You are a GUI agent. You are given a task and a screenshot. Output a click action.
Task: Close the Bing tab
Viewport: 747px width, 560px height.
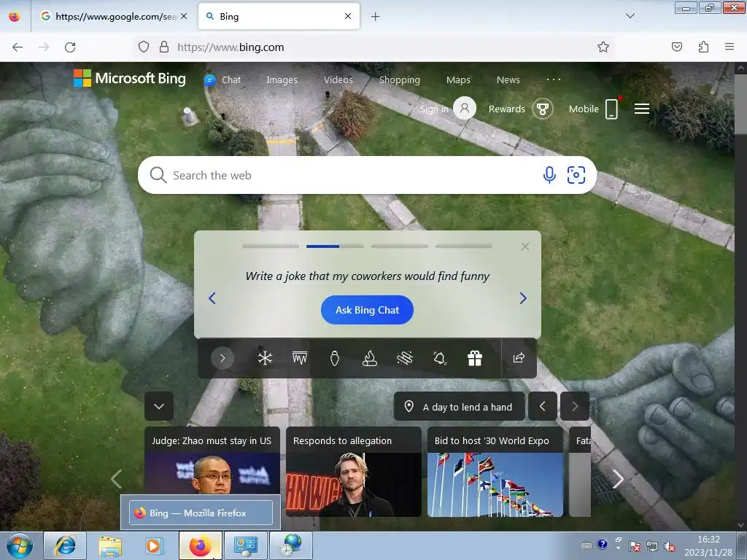[348, 16]
